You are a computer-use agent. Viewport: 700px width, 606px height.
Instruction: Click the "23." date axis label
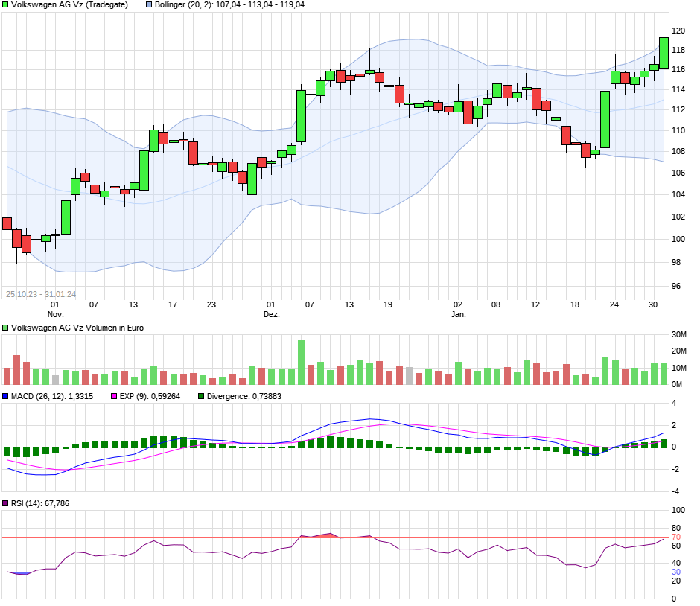pos(212,304)
